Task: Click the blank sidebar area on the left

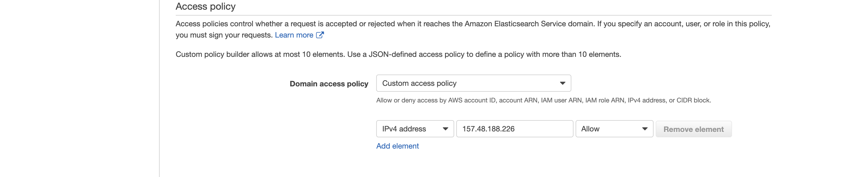Action: (77, 87)
